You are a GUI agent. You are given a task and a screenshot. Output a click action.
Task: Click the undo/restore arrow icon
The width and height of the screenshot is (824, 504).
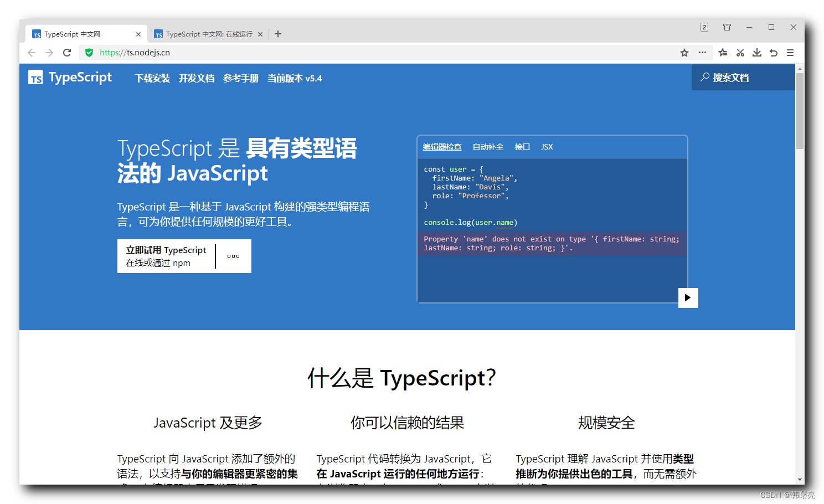(x=774, y=52)
